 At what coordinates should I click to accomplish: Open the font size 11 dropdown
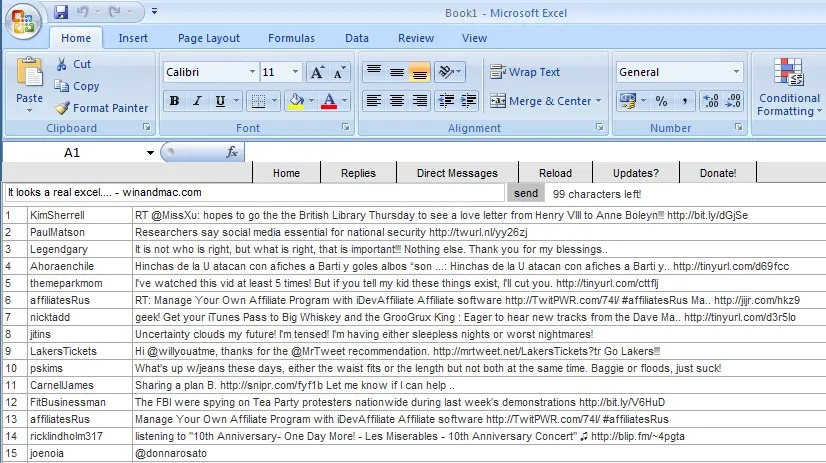pos(295,72)
